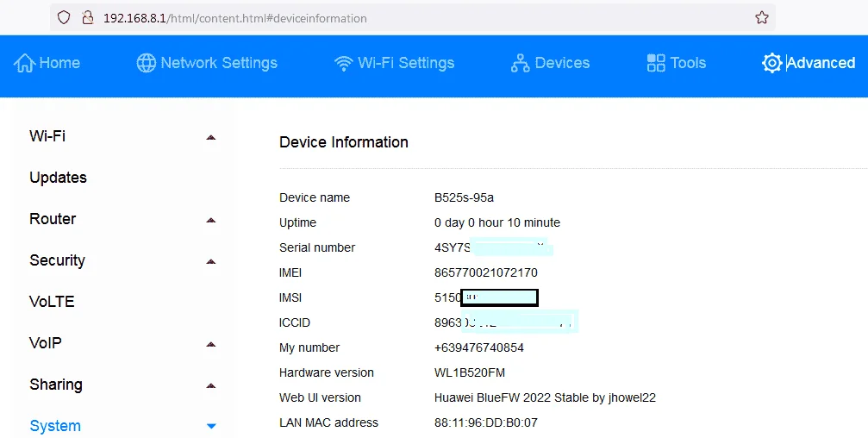The image size is (868, 438).
Task: Click the IMEI label
Action: coord(290,272)
